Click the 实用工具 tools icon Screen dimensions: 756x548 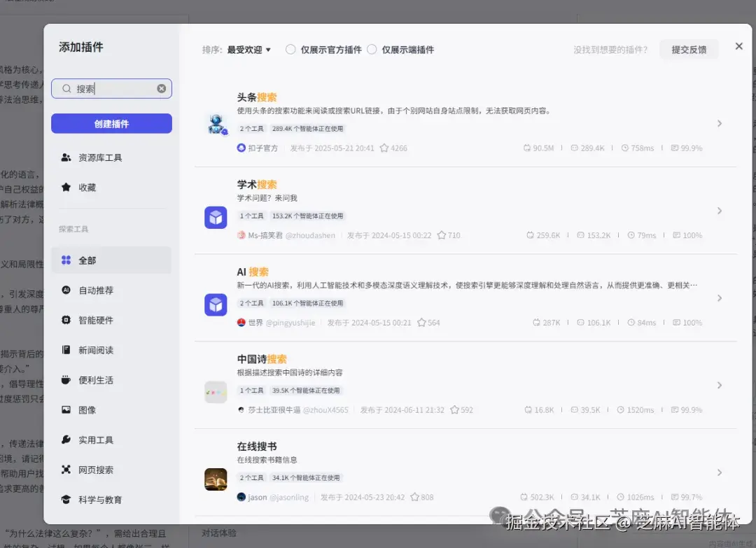[64, 440]
